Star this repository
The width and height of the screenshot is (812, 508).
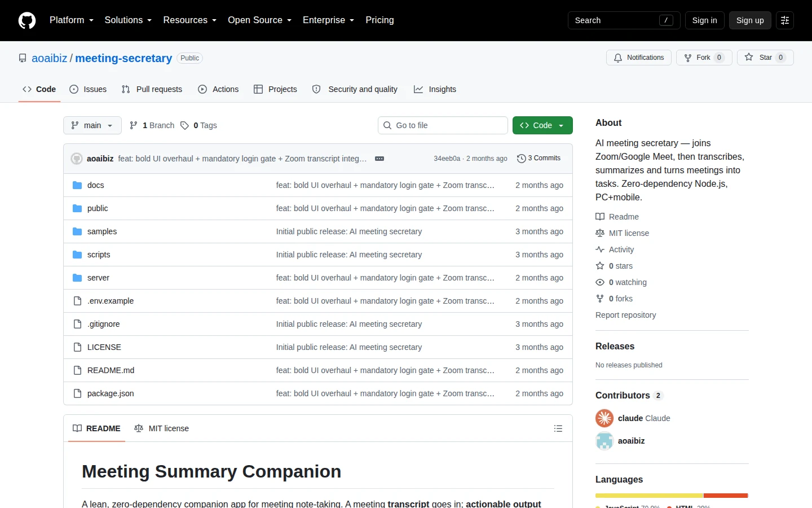[x=765, y=58]
